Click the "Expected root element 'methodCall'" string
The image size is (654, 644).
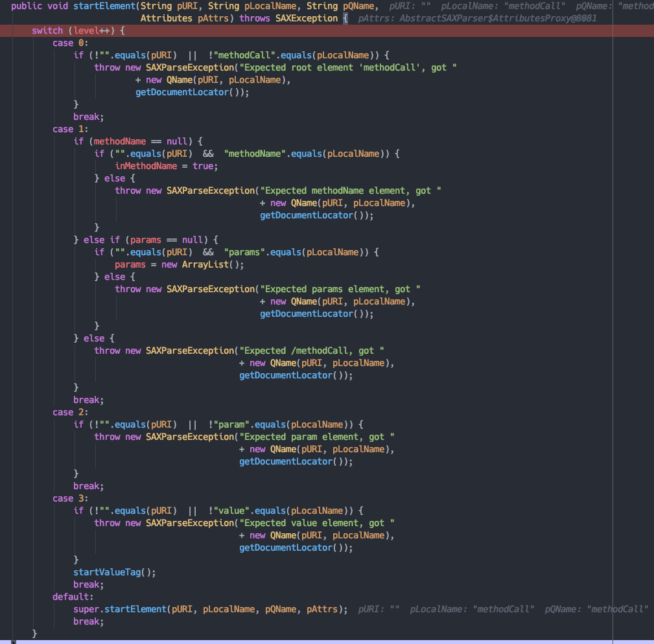coord(348,67)
